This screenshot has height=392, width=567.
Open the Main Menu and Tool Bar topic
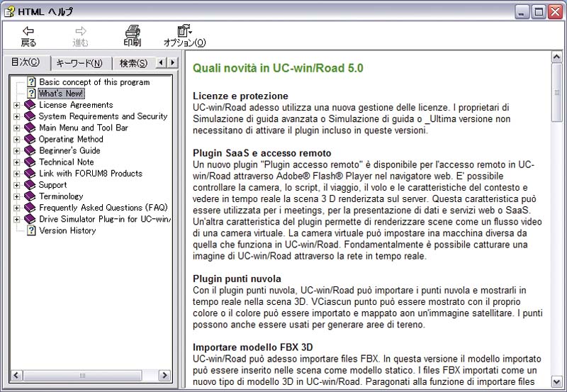point(84,128)
